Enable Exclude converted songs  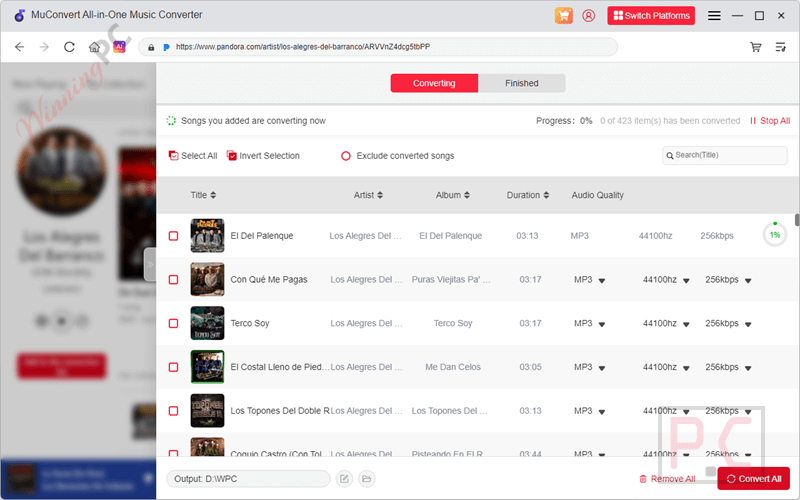(x=346, y=156)
